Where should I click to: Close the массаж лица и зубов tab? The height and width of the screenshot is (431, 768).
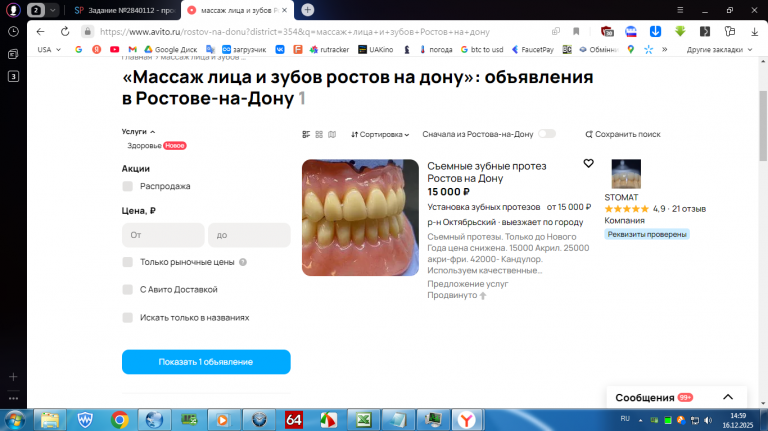[284, 10]
